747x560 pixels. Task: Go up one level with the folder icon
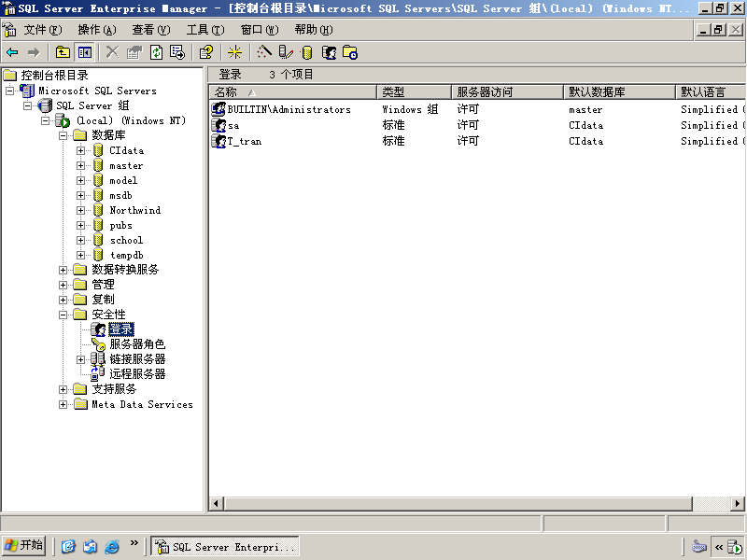(63, 52)
